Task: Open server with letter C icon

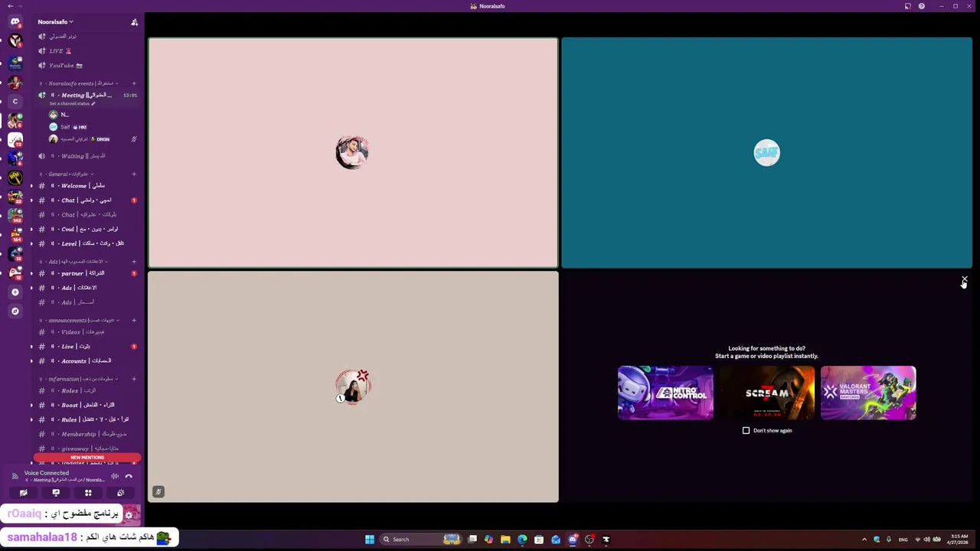Action: [x=15, y=101]
